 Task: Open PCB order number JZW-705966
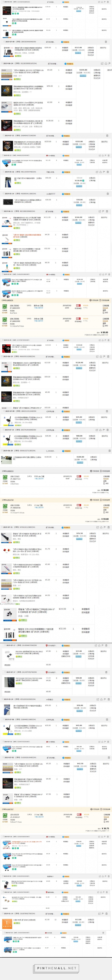14,319
